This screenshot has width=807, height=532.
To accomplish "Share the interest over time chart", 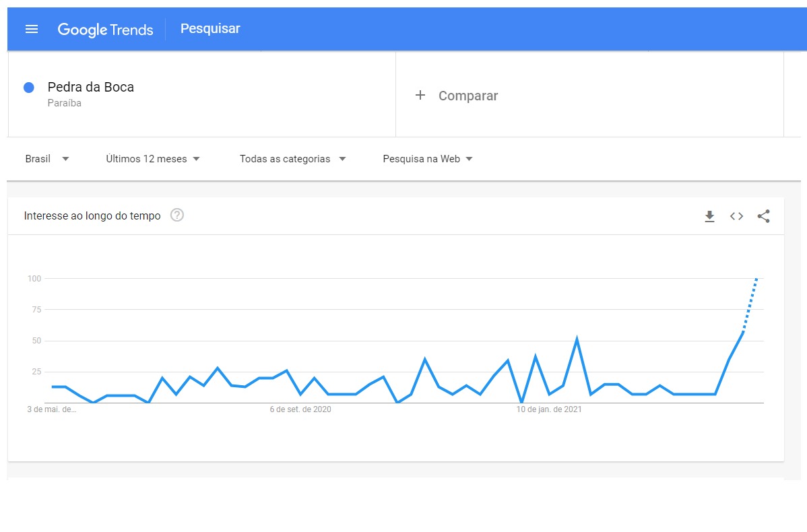I will click(x=763, y=216).
